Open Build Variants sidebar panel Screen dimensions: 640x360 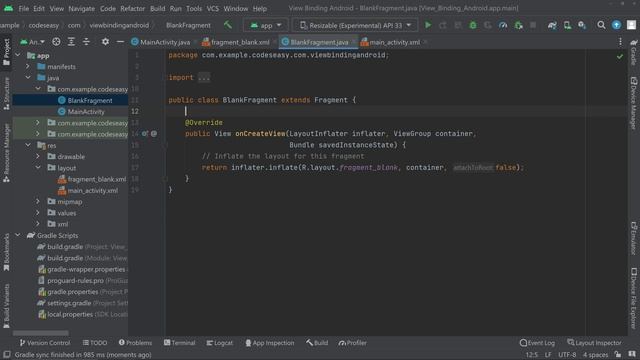[x=6, y=306]
